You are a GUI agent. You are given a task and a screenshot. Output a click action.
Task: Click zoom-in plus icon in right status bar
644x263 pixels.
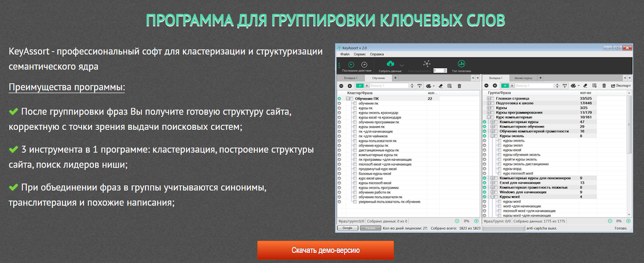628,221
